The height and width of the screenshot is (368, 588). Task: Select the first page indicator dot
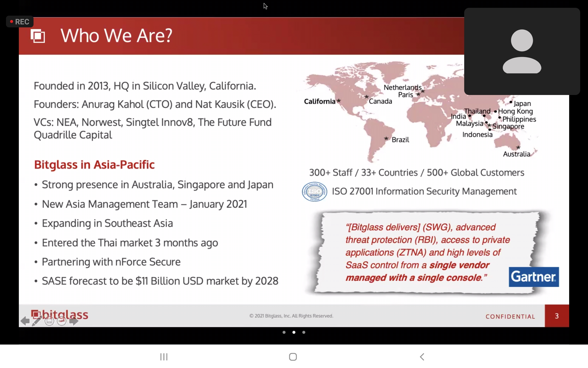coord(284,332)
